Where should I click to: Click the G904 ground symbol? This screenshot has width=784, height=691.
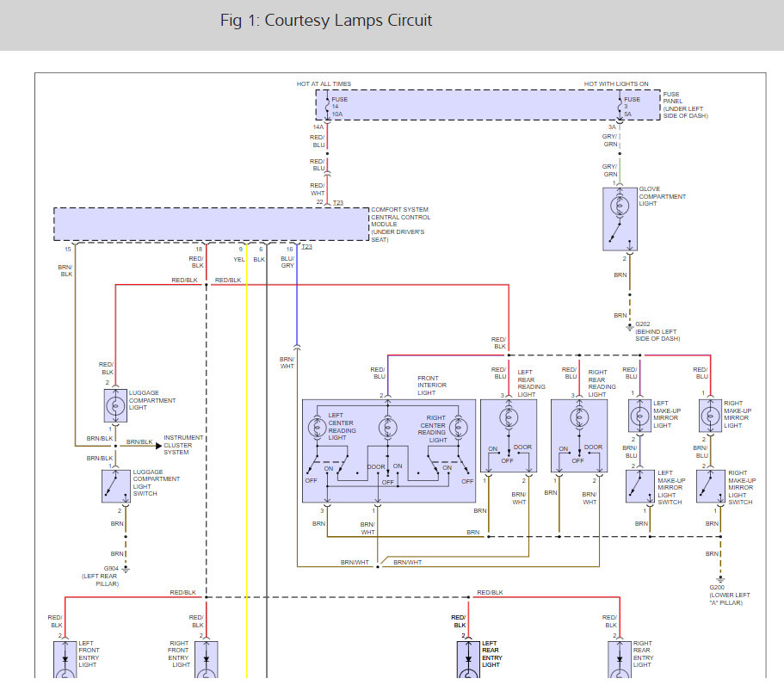[x=126, y=570]
